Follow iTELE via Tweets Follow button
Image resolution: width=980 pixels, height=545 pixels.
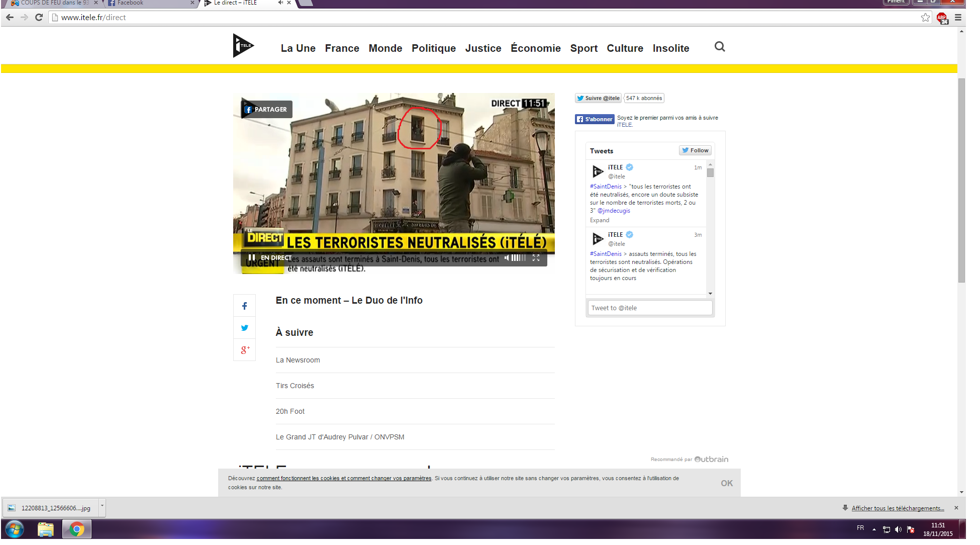coord(695,150)
